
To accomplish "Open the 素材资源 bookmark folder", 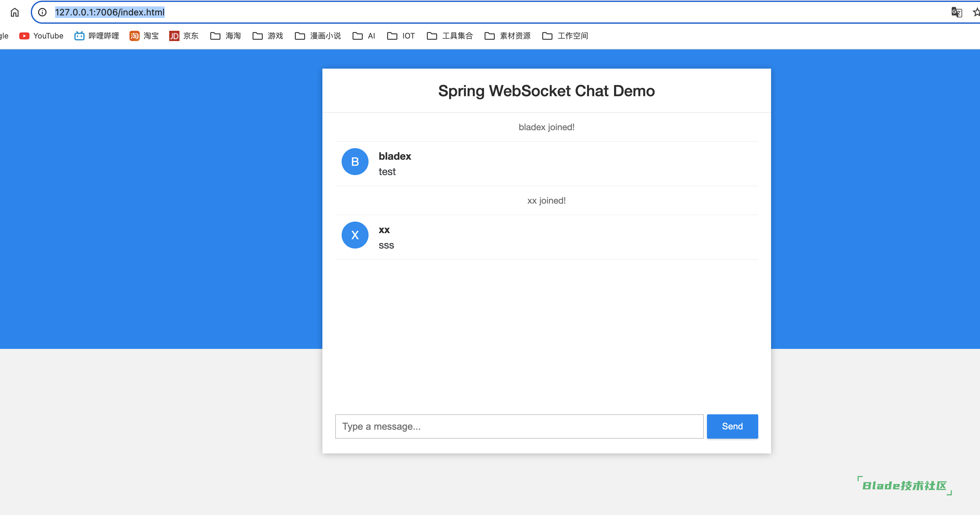I will (508, 36).
